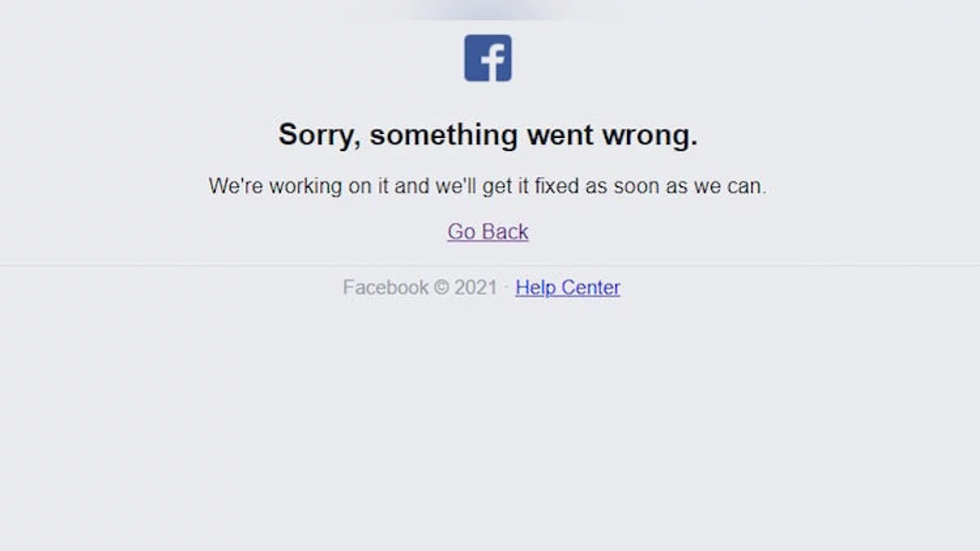Click the word "went" in the heading
The image size is (980, 551).
pos(560,136)
